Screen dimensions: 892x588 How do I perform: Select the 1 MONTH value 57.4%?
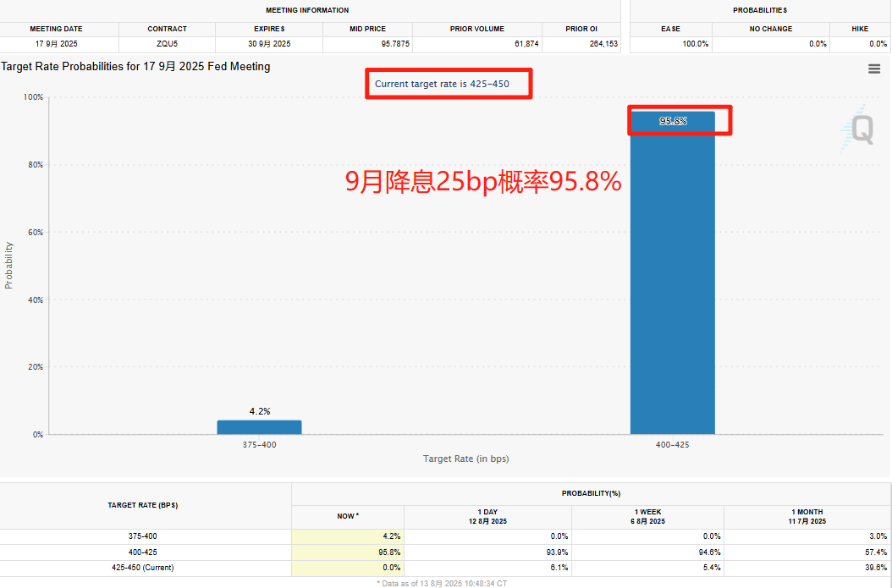point(876,552)
